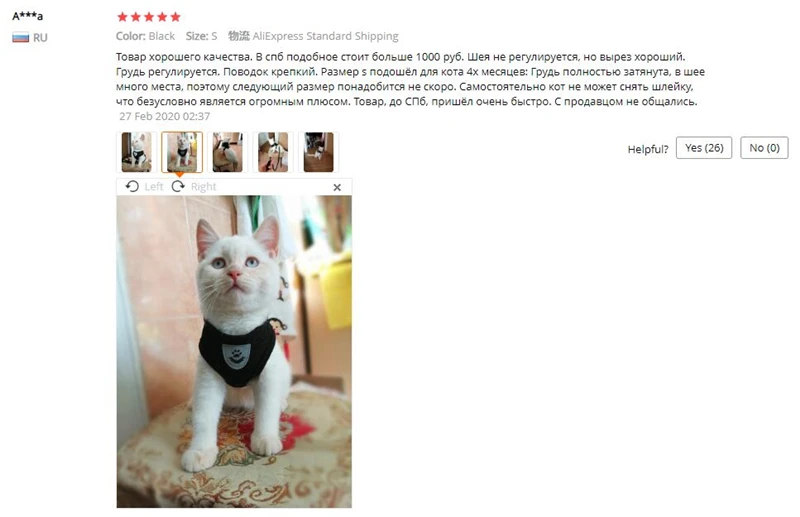This screenshot has height=517, width=800.
Task: Mark review helpful with Yes (26)
Action: (704, 148)
